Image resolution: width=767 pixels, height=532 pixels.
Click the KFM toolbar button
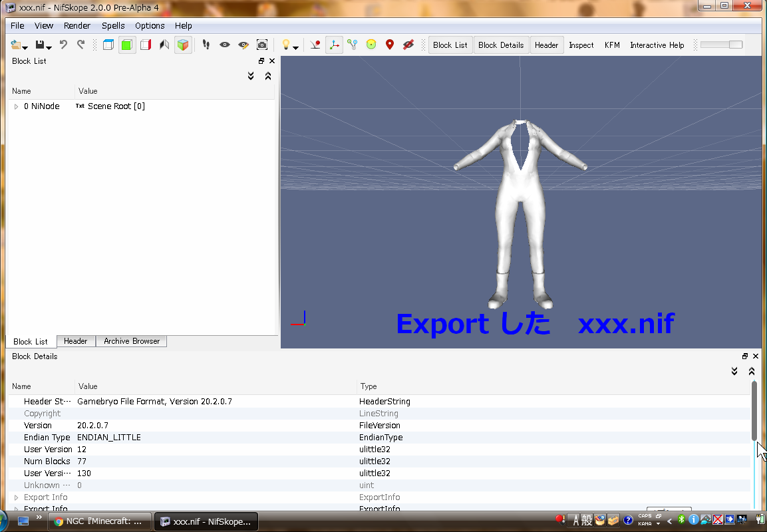pyautogui.click(x=612, y=45)
